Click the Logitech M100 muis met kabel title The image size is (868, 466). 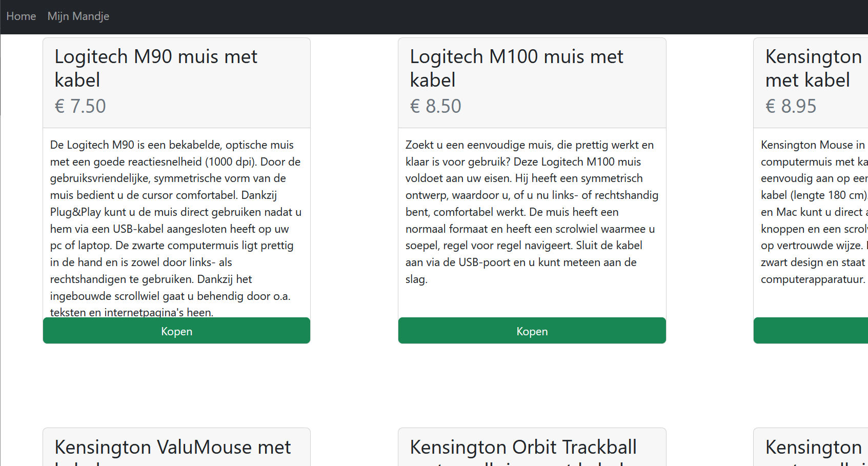[516, 68]
